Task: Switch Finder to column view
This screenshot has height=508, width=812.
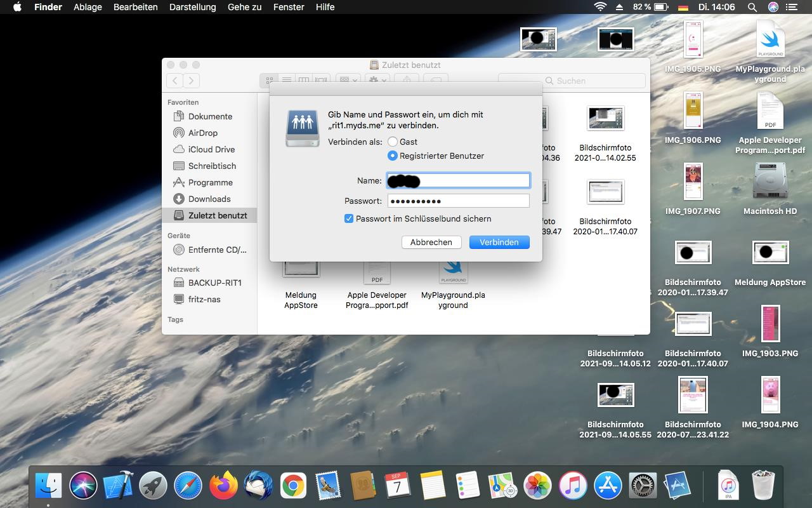Action: click(303, 80)
